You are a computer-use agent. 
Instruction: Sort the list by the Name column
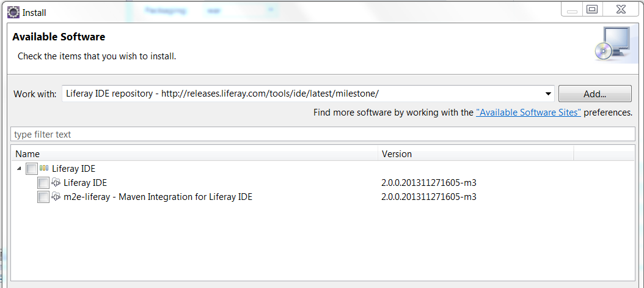194,154
